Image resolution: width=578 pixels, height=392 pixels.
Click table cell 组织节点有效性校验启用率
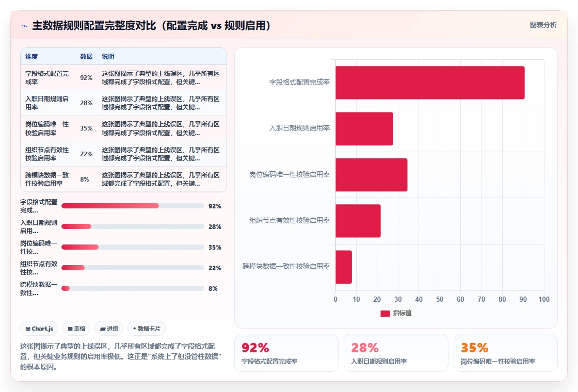(x=47, y=154)
